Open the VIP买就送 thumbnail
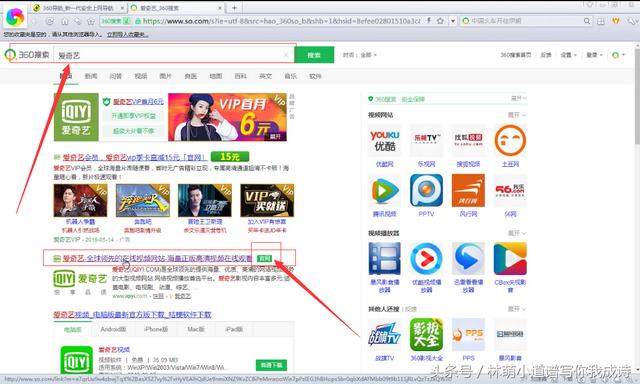 pos(267,200)
